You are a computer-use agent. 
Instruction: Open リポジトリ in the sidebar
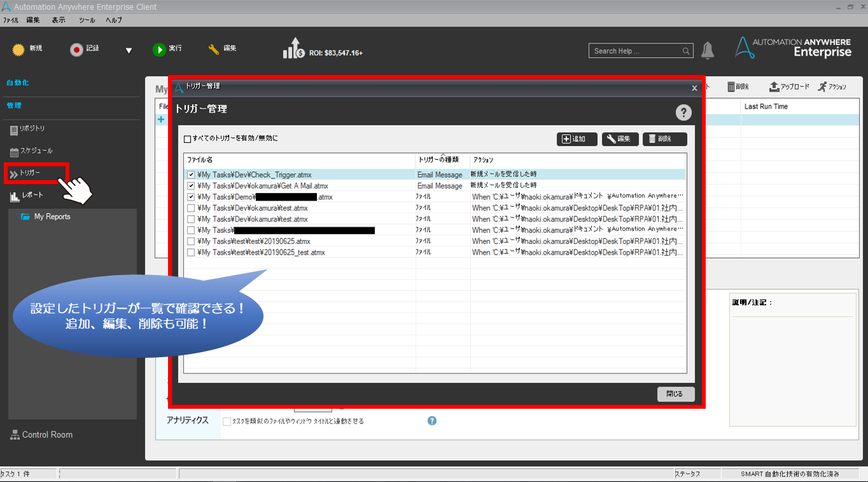pyautogui.click(x=27, y=129)
